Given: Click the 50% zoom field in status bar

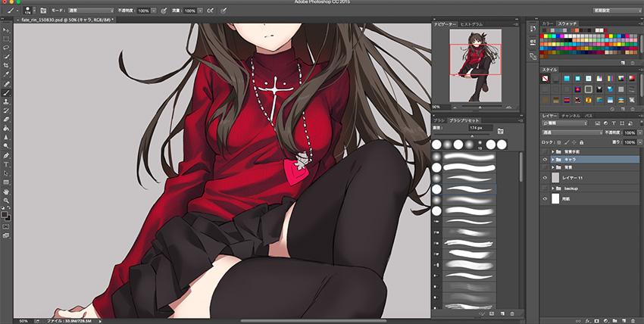Looking at the screenshot, I should tap(23, 321).
